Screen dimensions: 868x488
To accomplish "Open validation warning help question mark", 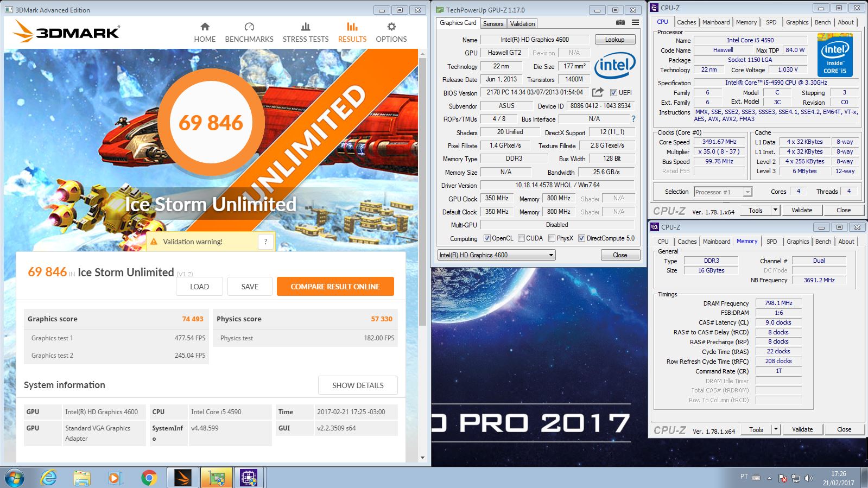I will pos(265,242).
